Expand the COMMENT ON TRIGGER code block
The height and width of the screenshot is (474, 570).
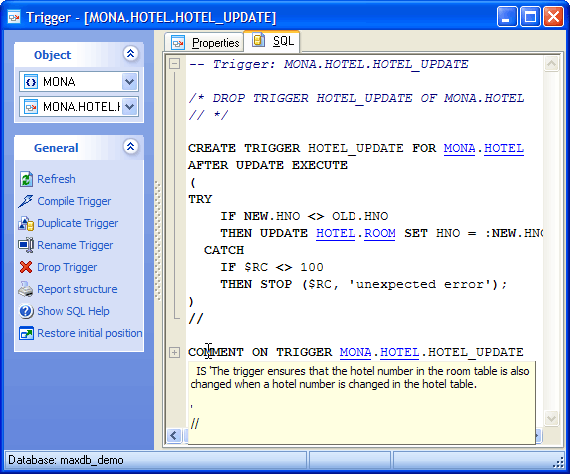tap(174, 352)
